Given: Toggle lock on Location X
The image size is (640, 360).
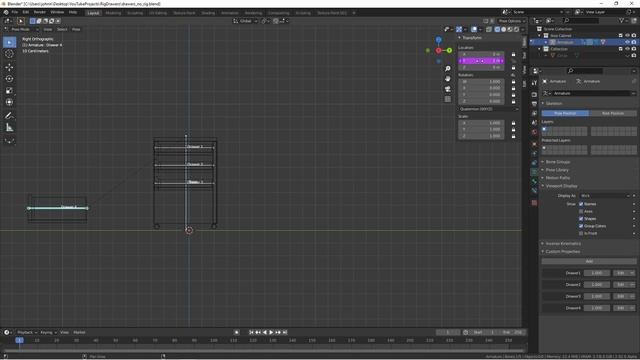Looking at the screenshot, I should tap(513, 54).
